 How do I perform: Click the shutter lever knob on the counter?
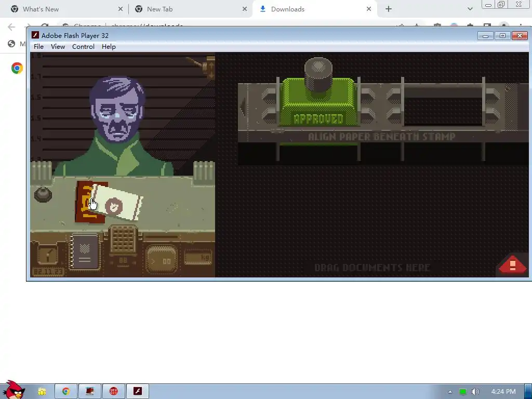43,194
